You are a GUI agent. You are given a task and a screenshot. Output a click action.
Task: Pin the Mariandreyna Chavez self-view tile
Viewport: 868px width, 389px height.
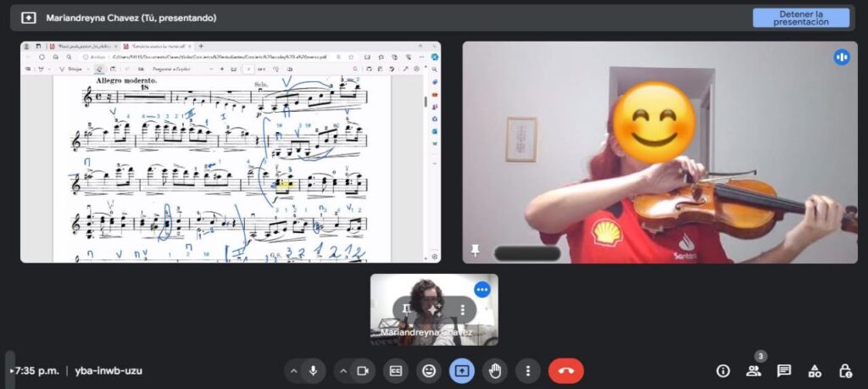pyautogui.click(x=407, y=309)
